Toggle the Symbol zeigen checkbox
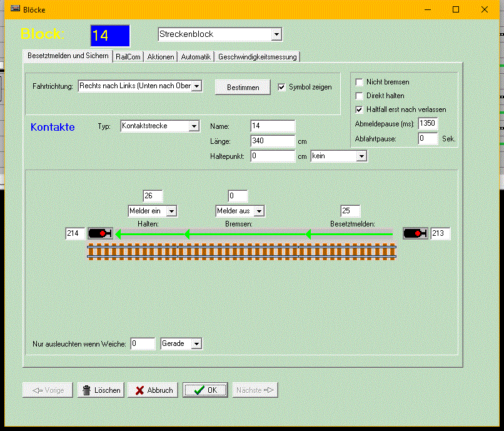504x431 pixels. pyautogui.click(x=281, y=87)
